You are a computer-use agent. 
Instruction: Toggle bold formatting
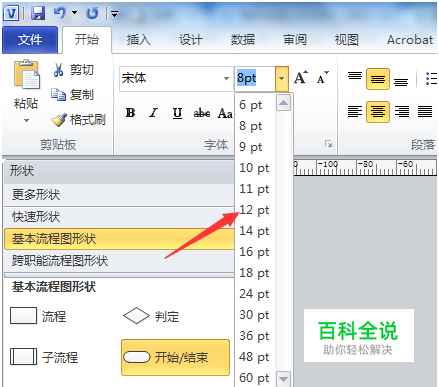[x=131, y=113]
